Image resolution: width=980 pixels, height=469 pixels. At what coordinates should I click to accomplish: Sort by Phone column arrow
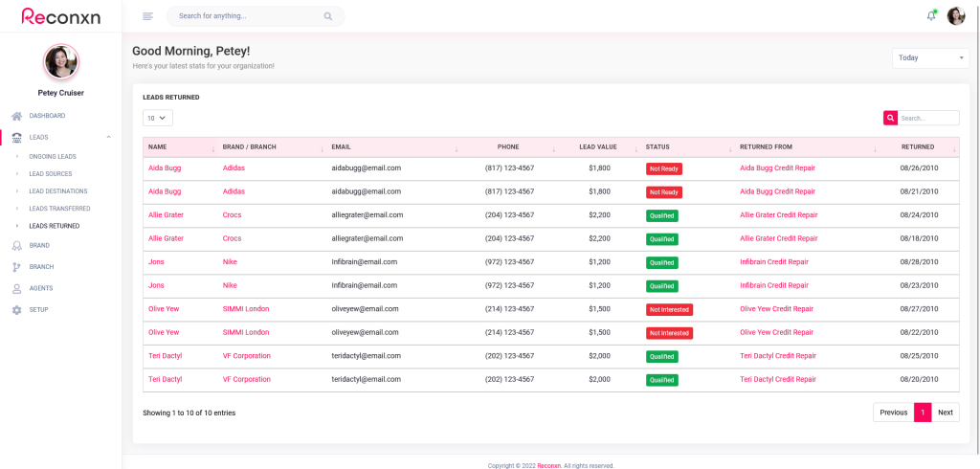(x=554, y=148)
